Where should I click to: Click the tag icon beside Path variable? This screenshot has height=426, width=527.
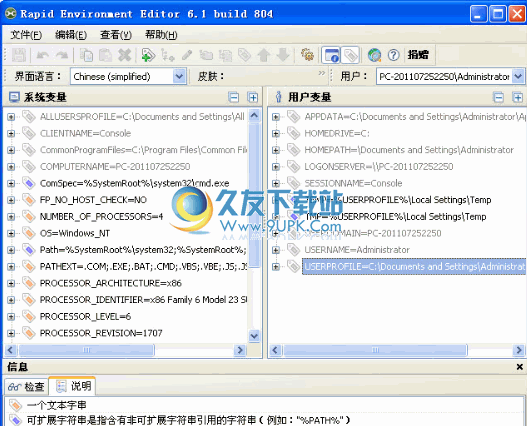(x=29, y=250)
